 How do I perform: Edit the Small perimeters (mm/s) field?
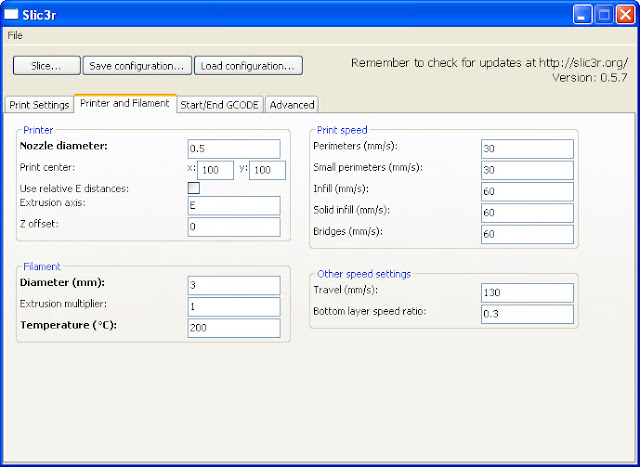point(527,170)
